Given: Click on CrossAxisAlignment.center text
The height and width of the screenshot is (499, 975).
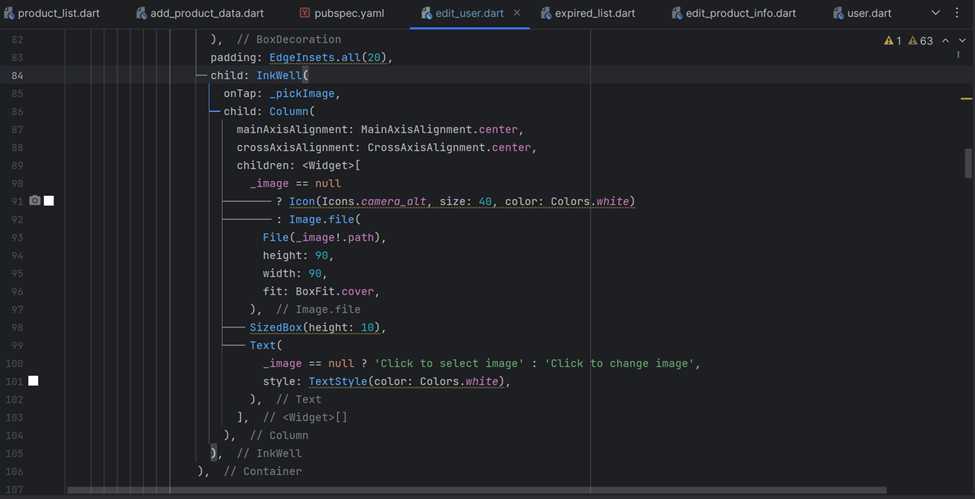Looking at the screenshot, I should tap(449, 148).
